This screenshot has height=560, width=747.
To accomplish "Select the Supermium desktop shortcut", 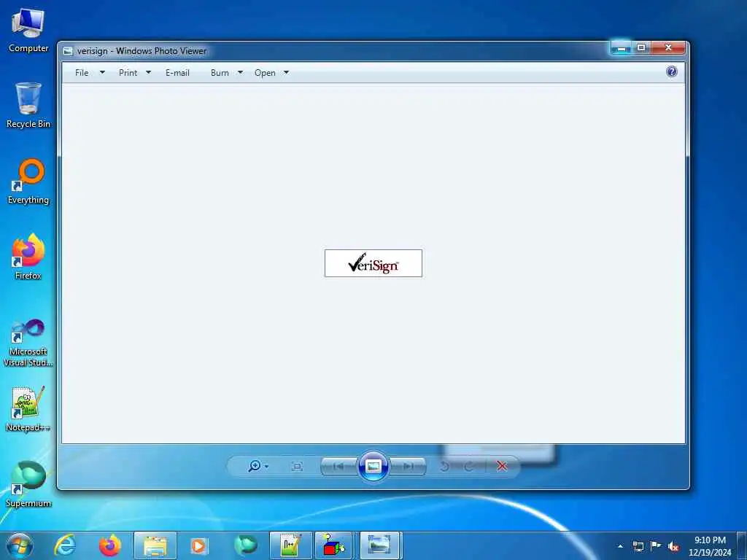I will click(x=28, y=484).
